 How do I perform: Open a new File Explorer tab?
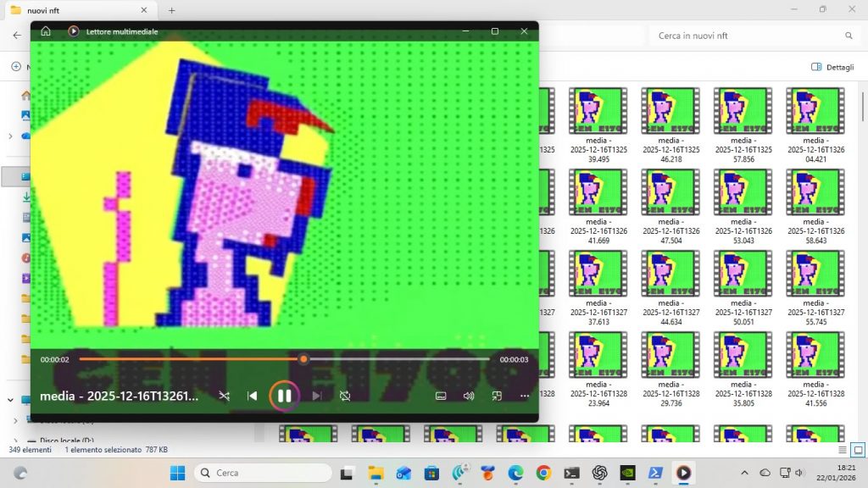172,10
